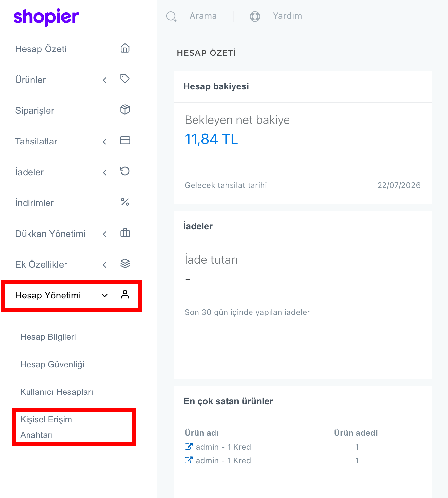
Task: Open Hesap Güvenliği submenu link
Action: pyautogui.click(x=52, y=364)
